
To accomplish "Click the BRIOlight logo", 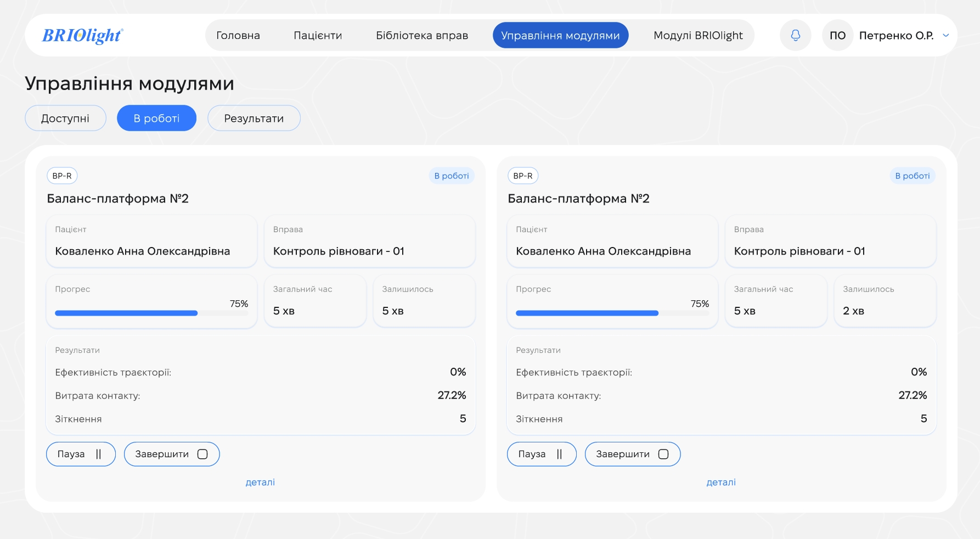I will pos(82,35).
